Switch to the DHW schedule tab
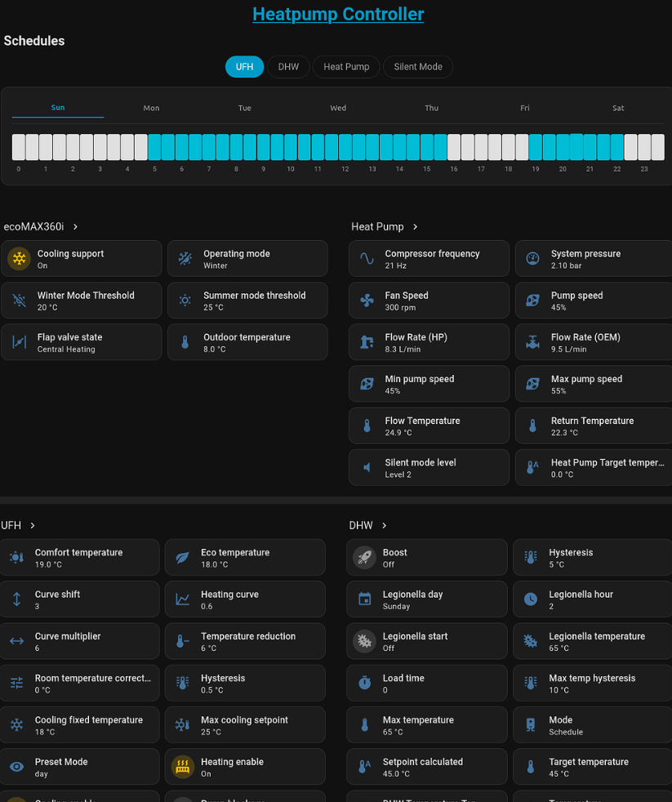Screen dimensions: 672x802 click(x=288, y=67)
